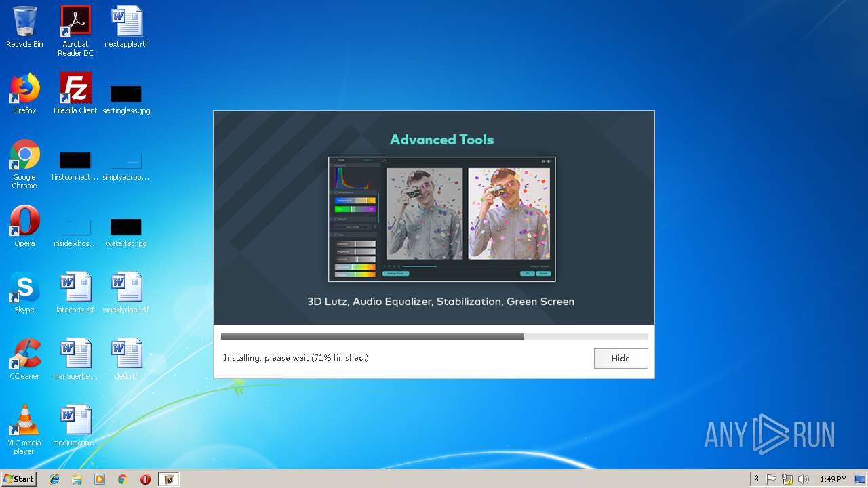Open Opera from the taskbar
This screenshot has height=488, width=868.
pos(145,479)
